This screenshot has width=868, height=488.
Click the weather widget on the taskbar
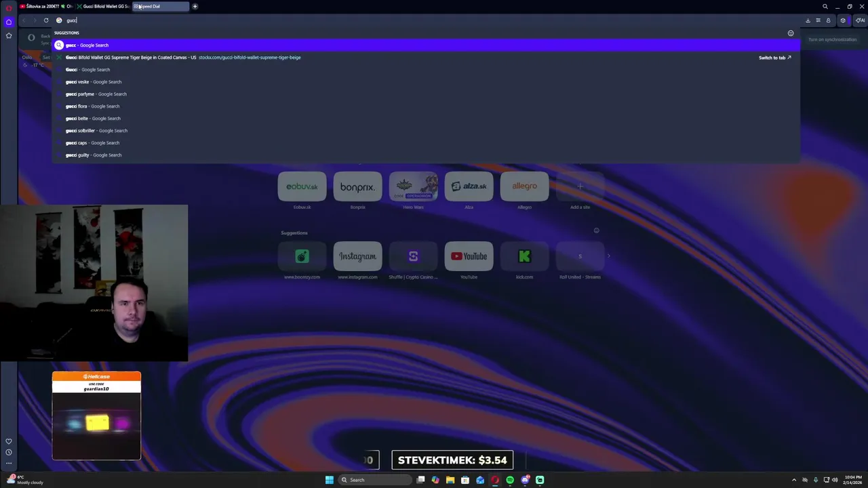coord(26,480)
